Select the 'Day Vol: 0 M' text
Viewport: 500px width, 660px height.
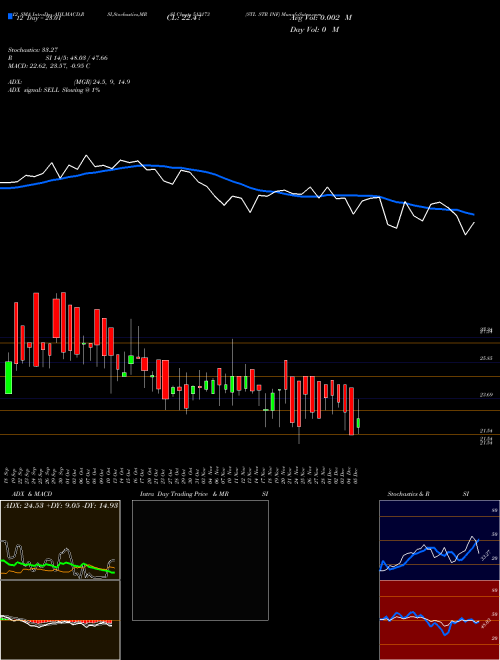pos(314,30)
